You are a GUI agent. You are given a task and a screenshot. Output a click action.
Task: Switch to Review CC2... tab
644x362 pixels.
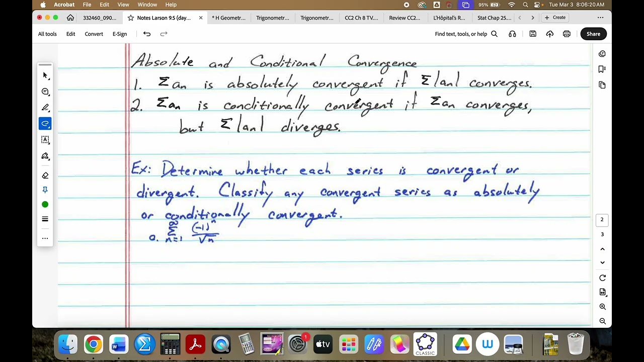(x=405, y=18)
